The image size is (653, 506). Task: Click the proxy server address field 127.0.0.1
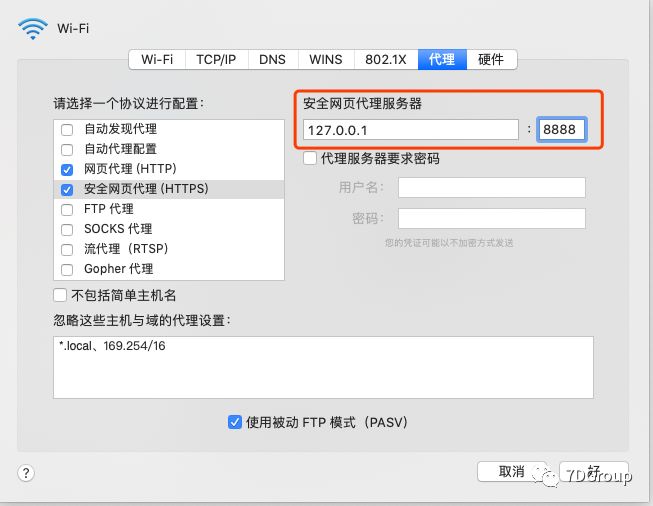coord(411,130)
